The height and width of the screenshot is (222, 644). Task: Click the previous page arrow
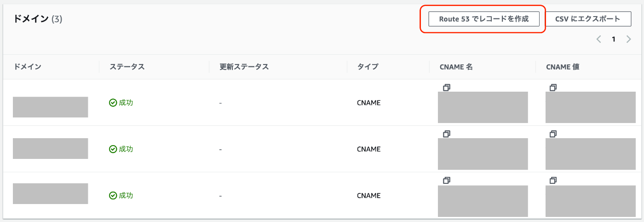pyautogui.click(x=598, y=40)
